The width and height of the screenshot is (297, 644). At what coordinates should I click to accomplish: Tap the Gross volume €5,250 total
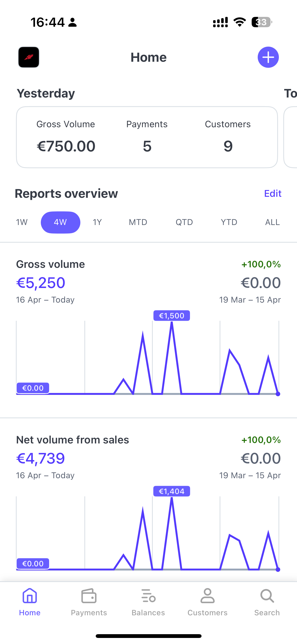[x=41, y=283]
